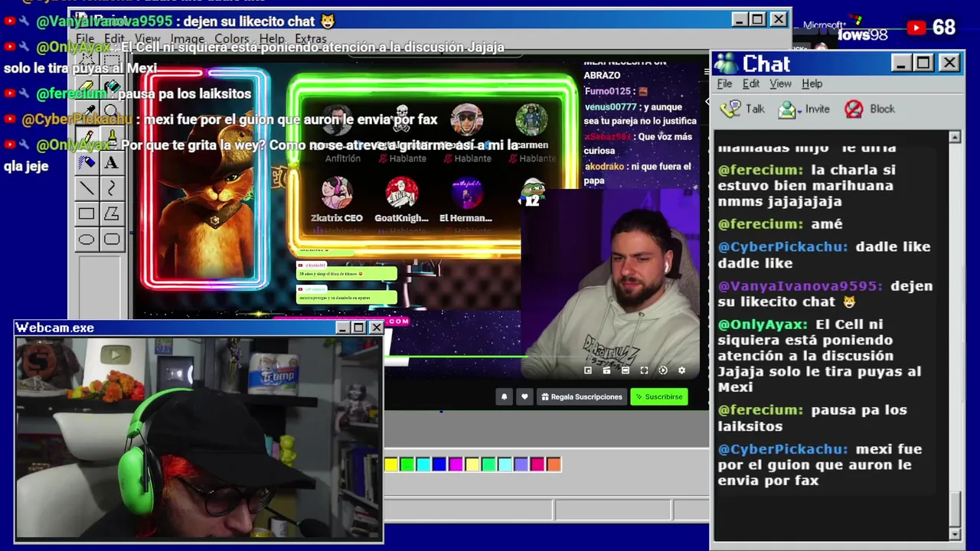Click the Talk icon in Chat toolbar
The height and width of the screenshot is (551, 980).
731,109
